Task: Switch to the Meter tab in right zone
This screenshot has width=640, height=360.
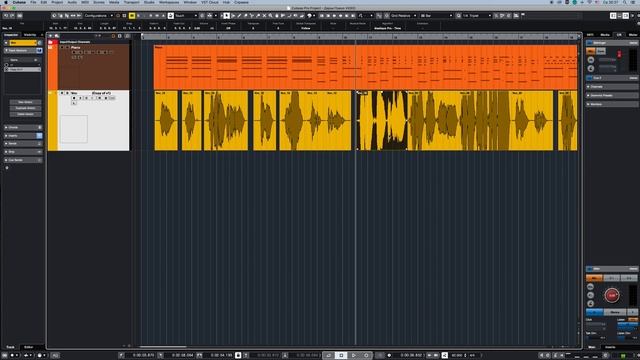Action: [x=633, y=35]
